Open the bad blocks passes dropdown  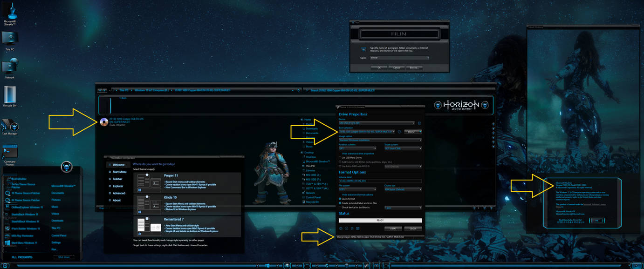[403, 208]
